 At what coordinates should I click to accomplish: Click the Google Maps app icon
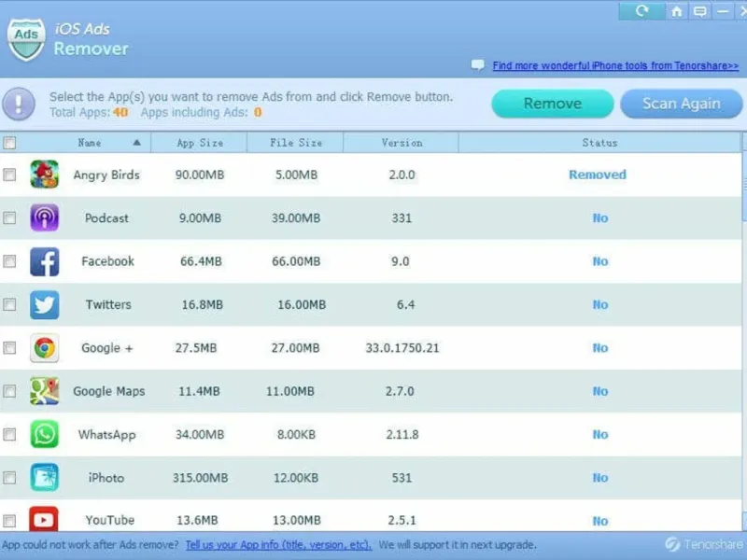click(x=44, y=391)
